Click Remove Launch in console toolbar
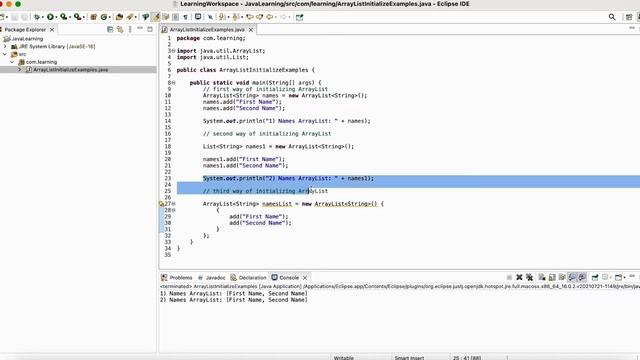 click(x=519, y=278)
